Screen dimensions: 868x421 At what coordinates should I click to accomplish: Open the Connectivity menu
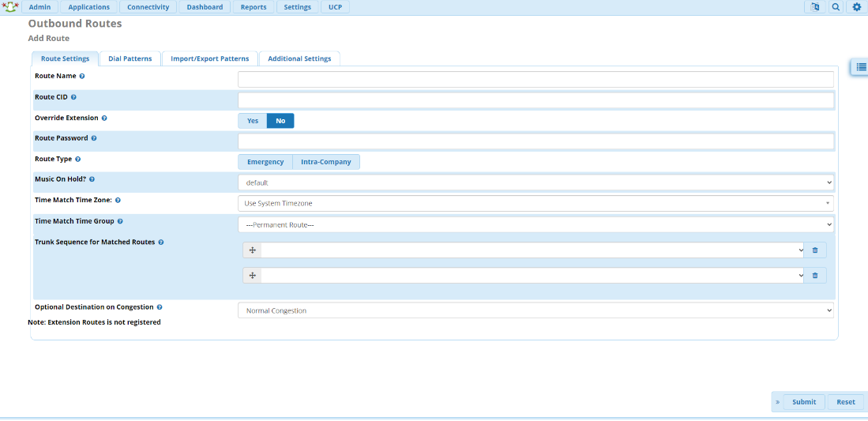point(148,7)
